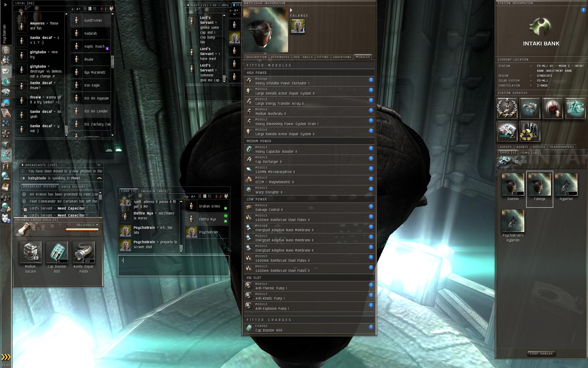Switch ship hangar to details view

pos(520,162)
